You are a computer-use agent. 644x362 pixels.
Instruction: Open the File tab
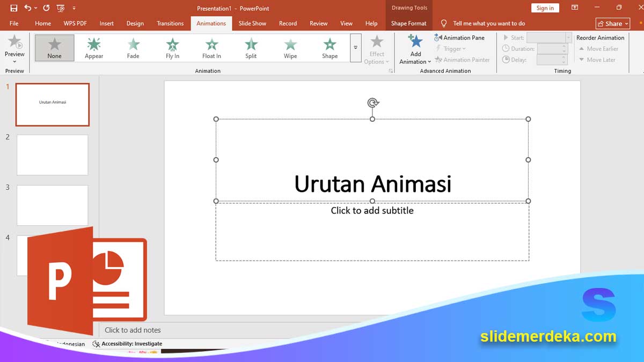coord(14,23)
